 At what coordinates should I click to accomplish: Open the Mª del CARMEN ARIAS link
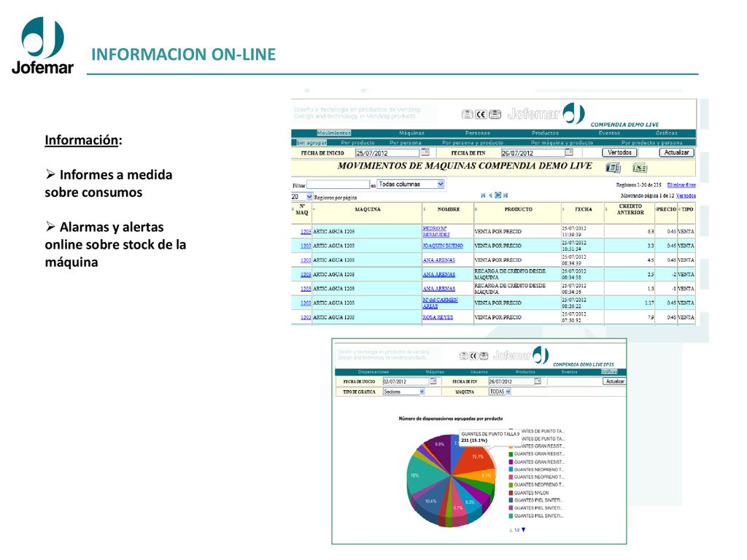(x=440, y=303)
